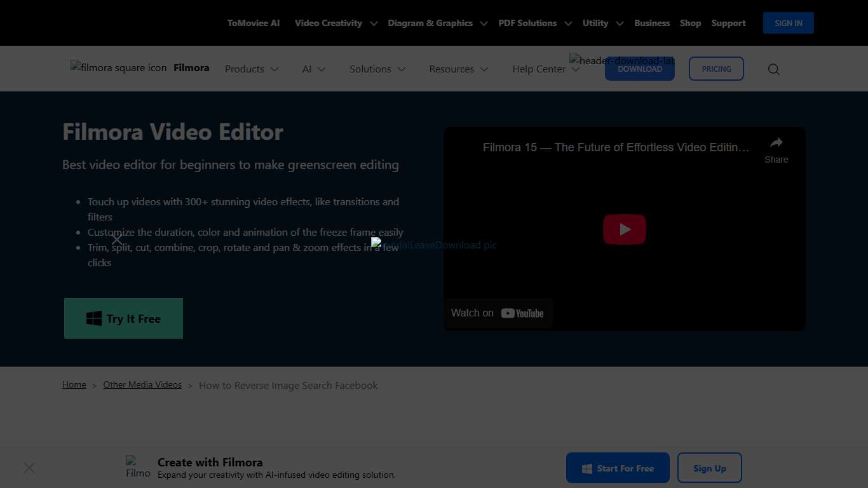Expand the Products dropdown menu
The height and width of the screenshot is (488, 868).
click(251, 69)
